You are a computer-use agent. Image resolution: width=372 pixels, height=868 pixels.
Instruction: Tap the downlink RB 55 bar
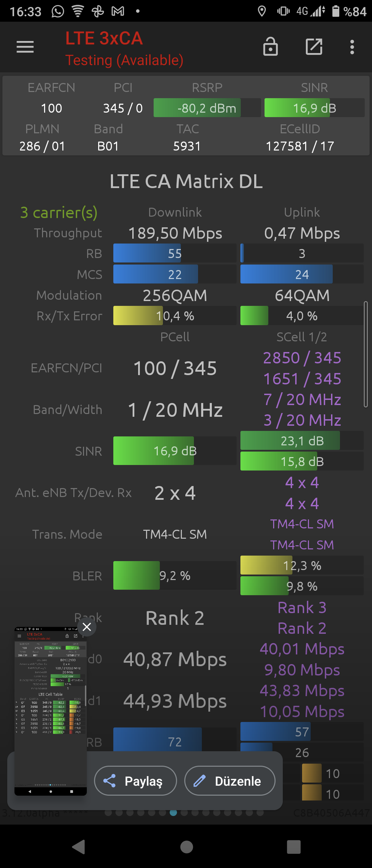click(x=175, y=253)
